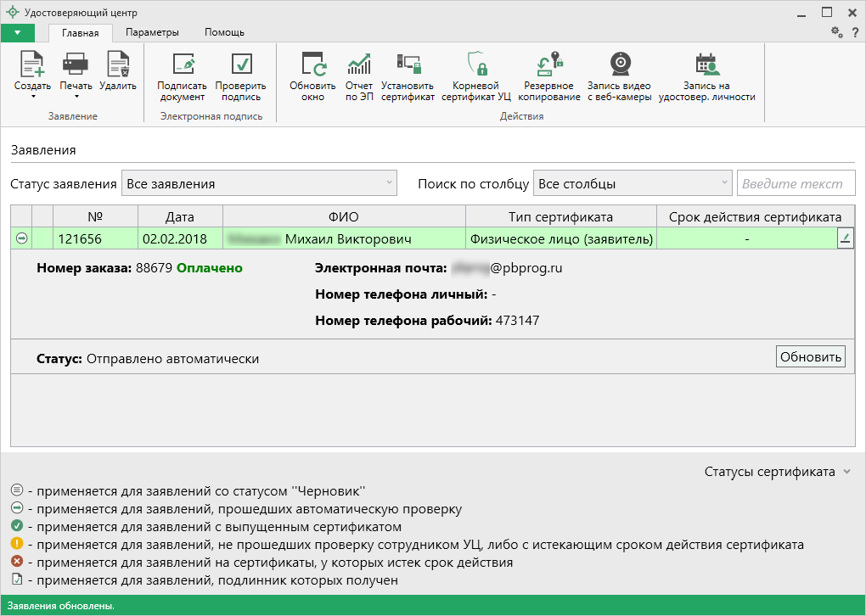
Task: Launch Запись видео с веб-камеры
Action: pos(620,65)
